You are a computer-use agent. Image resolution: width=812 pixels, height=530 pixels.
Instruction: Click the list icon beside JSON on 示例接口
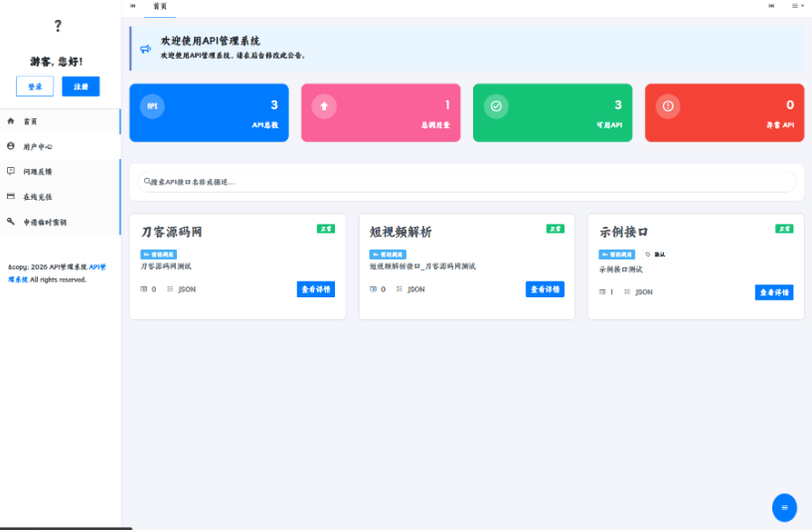click(x=627, y=292)
